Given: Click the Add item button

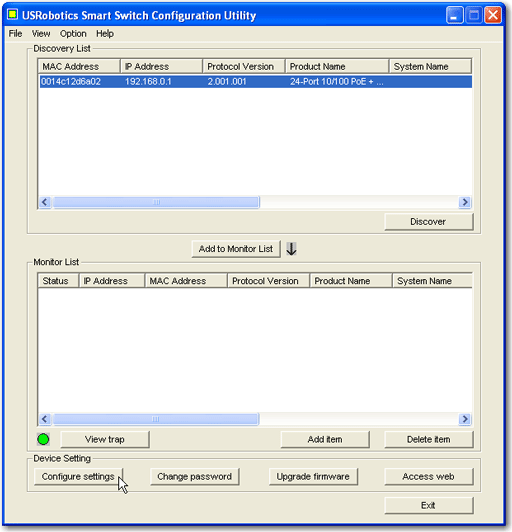Looking at the screenshot, I should 325,439.
